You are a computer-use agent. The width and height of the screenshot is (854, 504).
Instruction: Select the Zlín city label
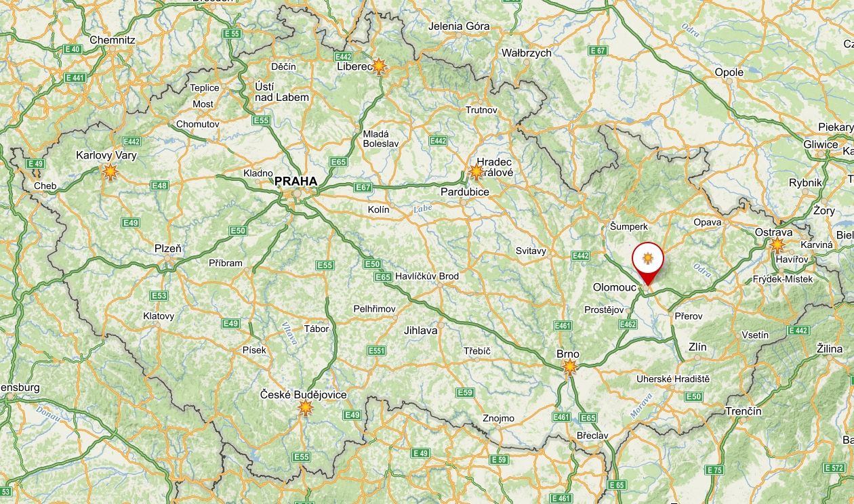[697, 347]
